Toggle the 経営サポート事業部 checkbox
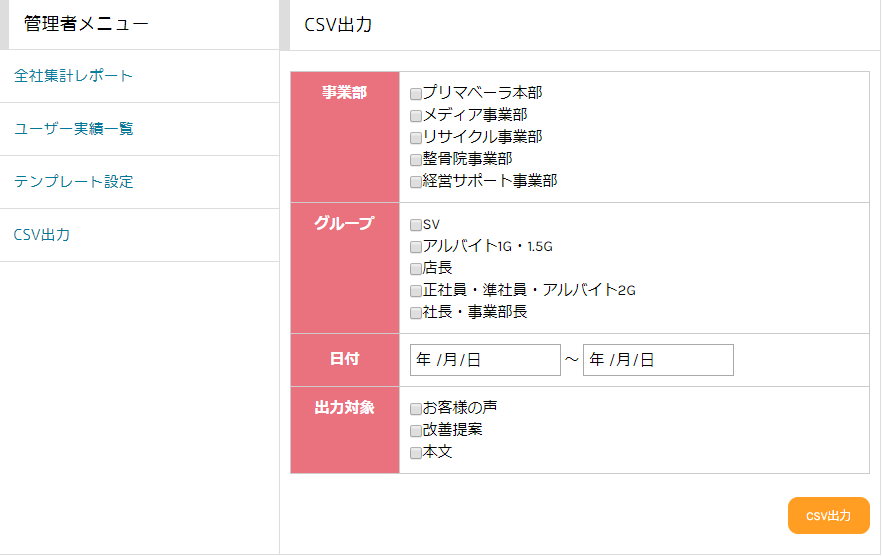 [416, 182]
